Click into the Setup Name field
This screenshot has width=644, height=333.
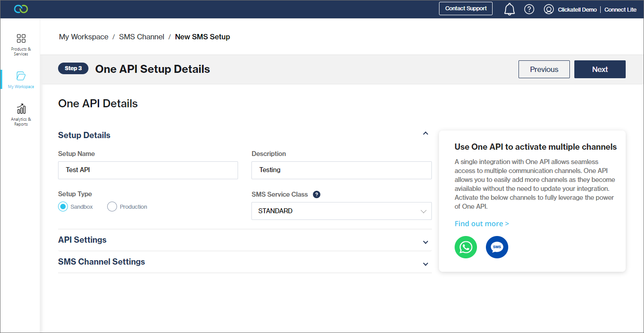click(x=148, y=170)
